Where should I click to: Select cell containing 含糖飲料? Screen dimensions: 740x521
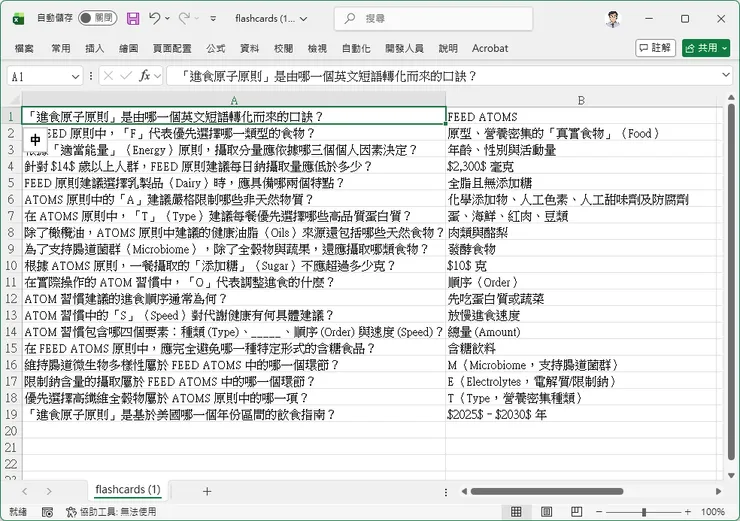click(581, 348)
